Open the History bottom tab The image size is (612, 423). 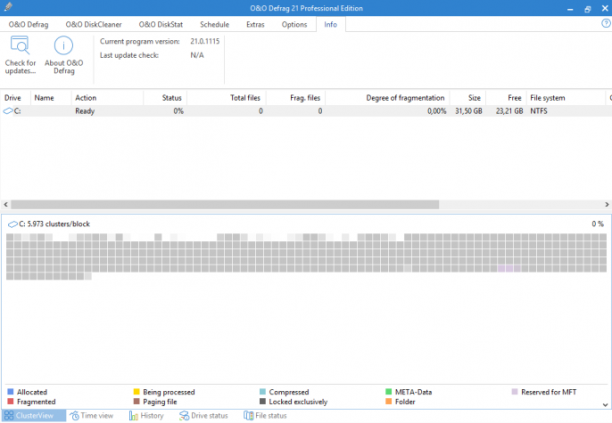[x=146, y=416]
